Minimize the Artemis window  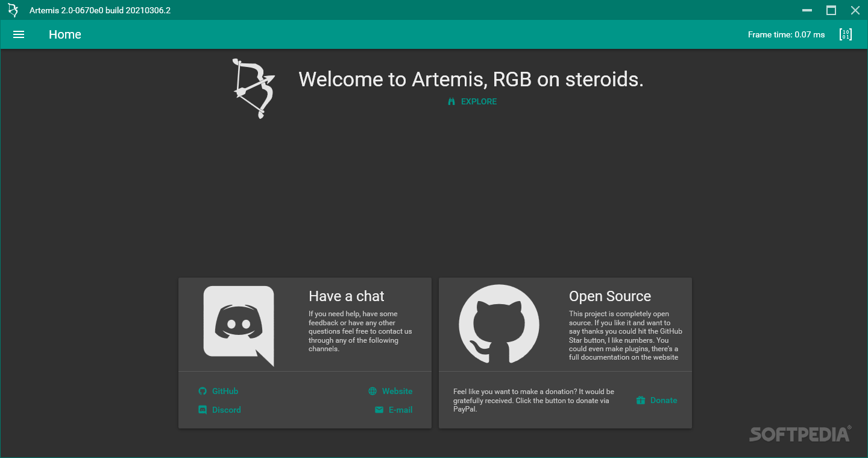coord(807,10)
